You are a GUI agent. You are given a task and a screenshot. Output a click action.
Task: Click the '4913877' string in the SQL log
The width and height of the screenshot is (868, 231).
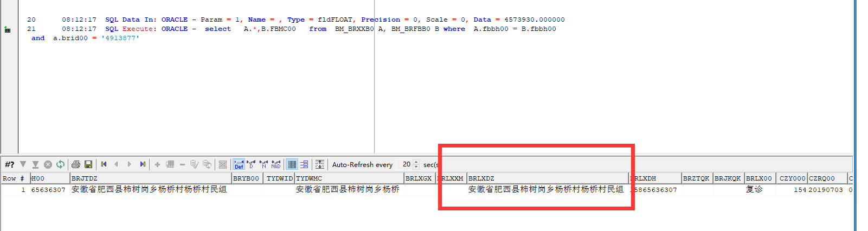pyautogui.click(x=120, y=38)
